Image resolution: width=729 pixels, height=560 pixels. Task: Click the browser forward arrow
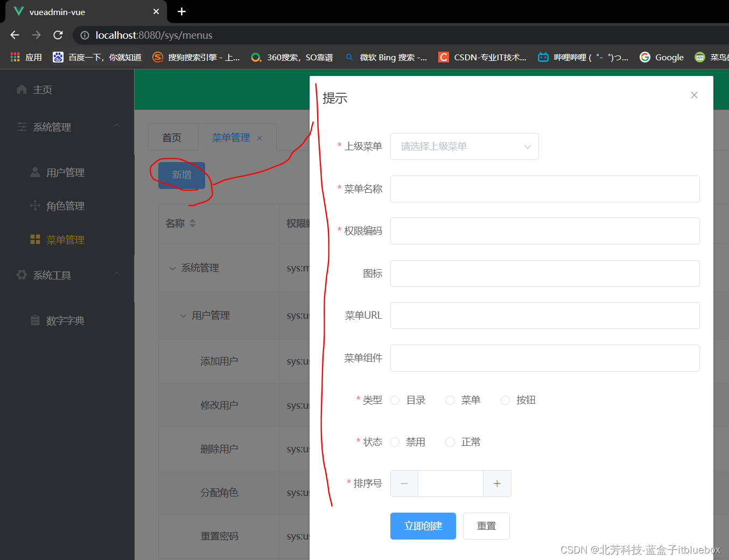36,35
